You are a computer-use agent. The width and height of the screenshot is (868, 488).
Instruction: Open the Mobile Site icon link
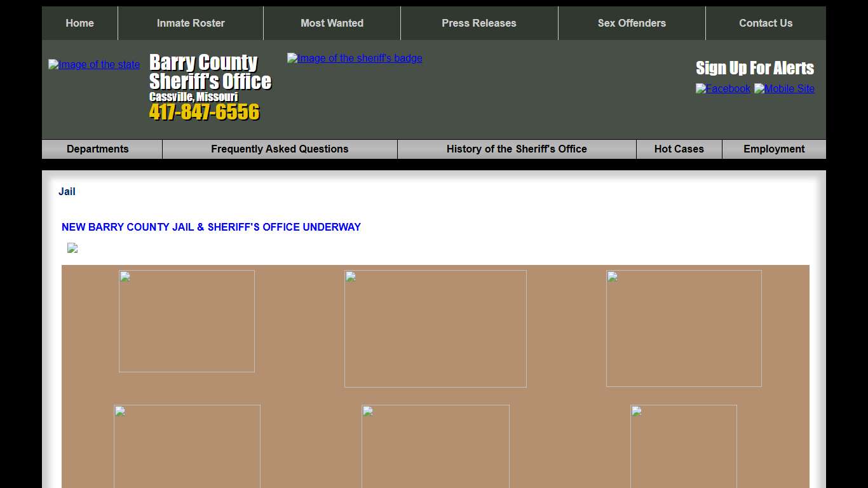click(784, 88)
